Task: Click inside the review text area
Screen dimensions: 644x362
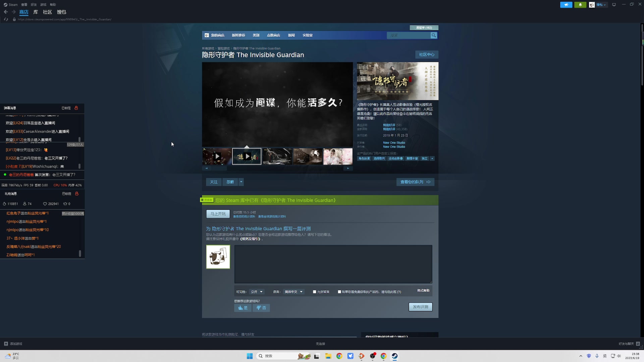Action: point(333,264)
